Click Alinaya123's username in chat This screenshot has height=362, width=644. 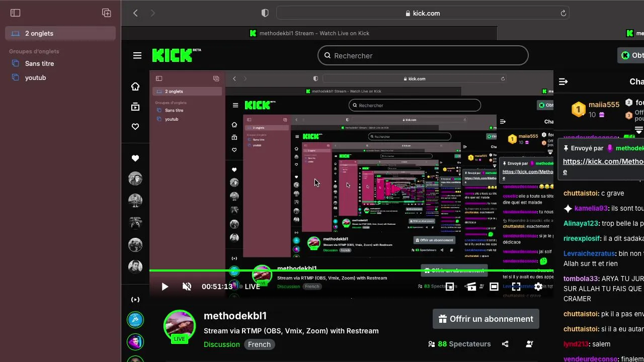click(581, 223)
